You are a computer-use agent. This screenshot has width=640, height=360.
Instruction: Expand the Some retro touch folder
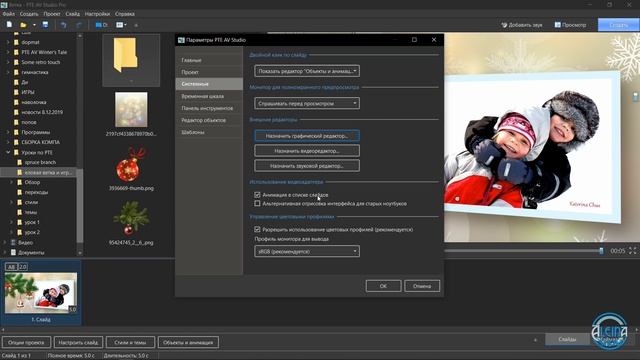8,62
